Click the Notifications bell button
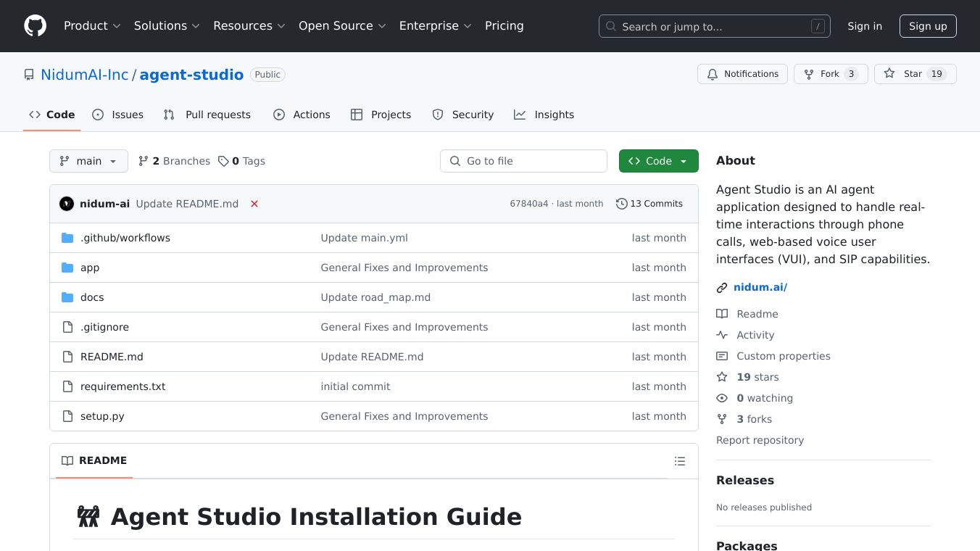This screenshot has height=551, width=980. [742, 74]
